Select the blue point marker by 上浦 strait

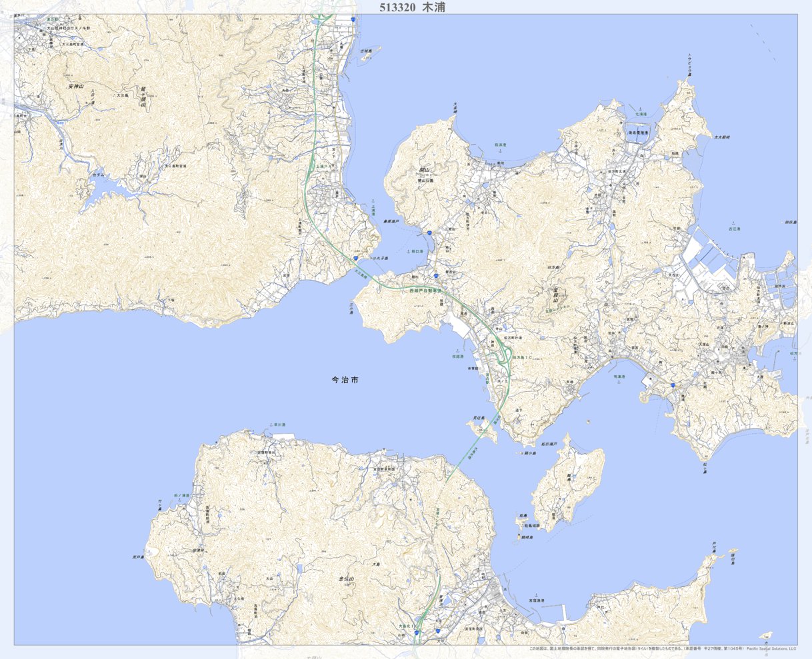[x=355, y=259]
